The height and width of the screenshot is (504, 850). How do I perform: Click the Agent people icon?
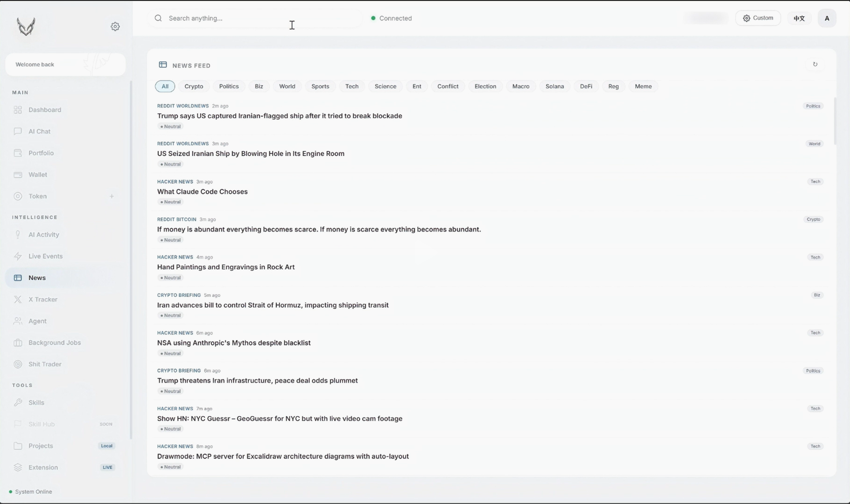click(18, 321)
